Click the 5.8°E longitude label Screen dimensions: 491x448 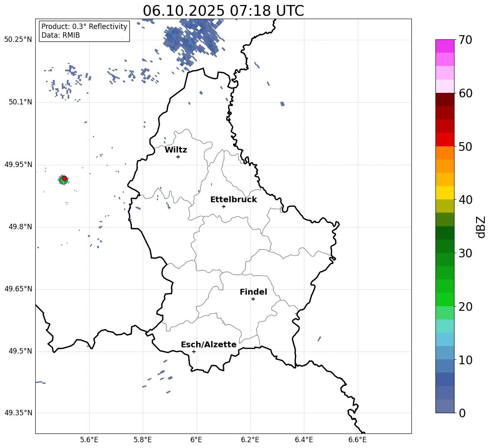tap(143, 440)
